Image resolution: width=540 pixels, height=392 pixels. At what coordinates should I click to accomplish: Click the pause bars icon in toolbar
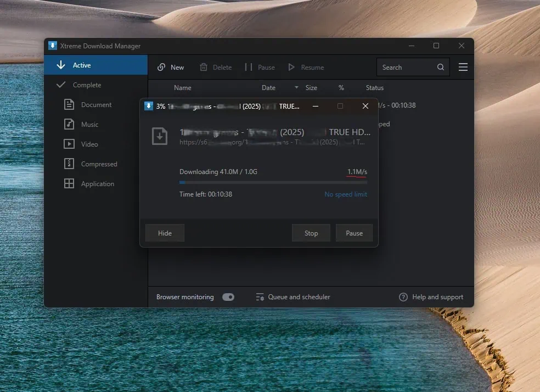tap(248, 67)
